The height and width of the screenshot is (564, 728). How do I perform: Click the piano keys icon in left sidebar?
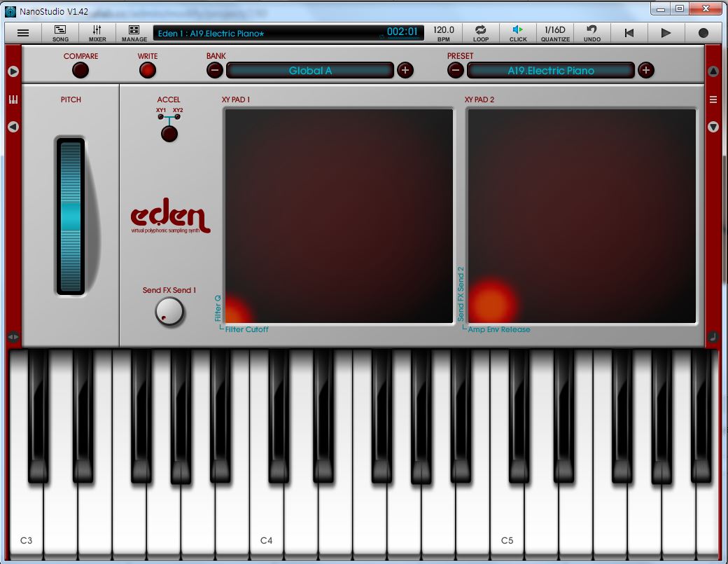pos(13,99)
